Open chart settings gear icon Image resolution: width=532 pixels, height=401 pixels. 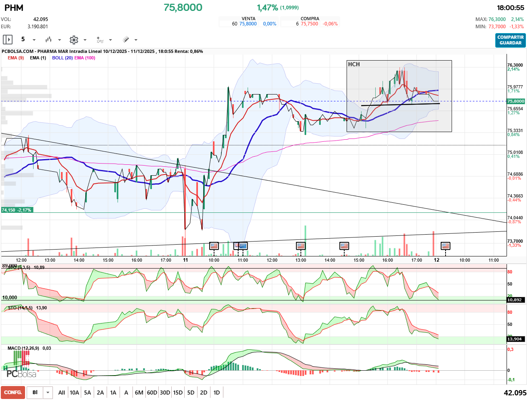74,40
